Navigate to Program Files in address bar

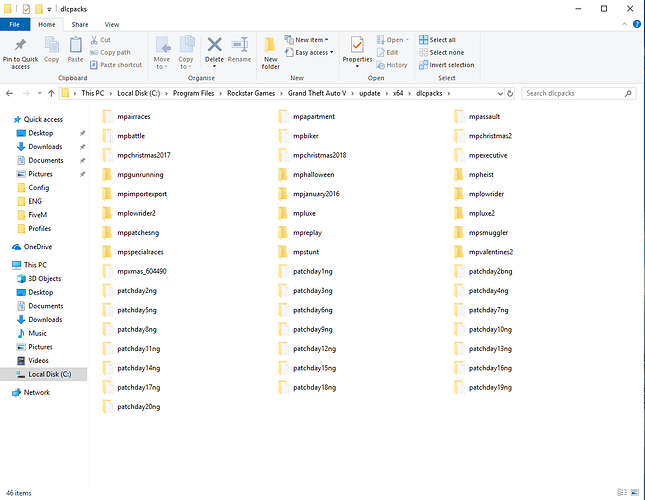[x=193, y=93]
